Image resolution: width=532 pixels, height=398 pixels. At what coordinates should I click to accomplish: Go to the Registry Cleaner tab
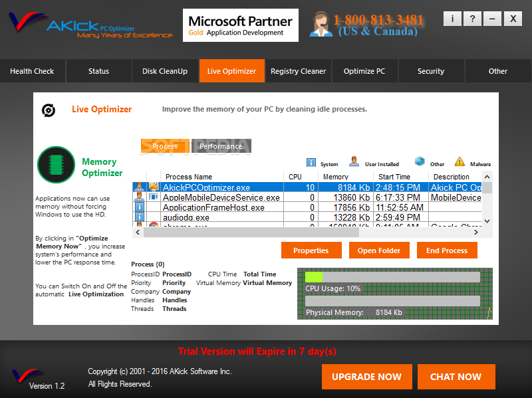pyautogui.click(x=298, y=71)
